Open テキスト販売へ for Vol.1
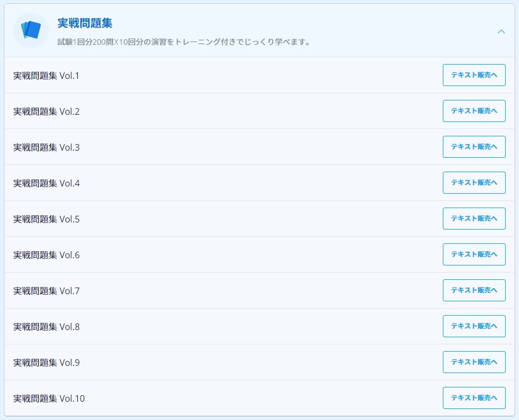 tap(474, 75)
